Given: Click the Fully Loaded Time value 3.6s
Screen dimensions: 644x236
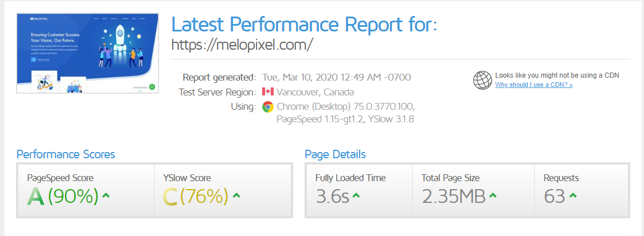Looking at the screenshot, I should 333,196.
